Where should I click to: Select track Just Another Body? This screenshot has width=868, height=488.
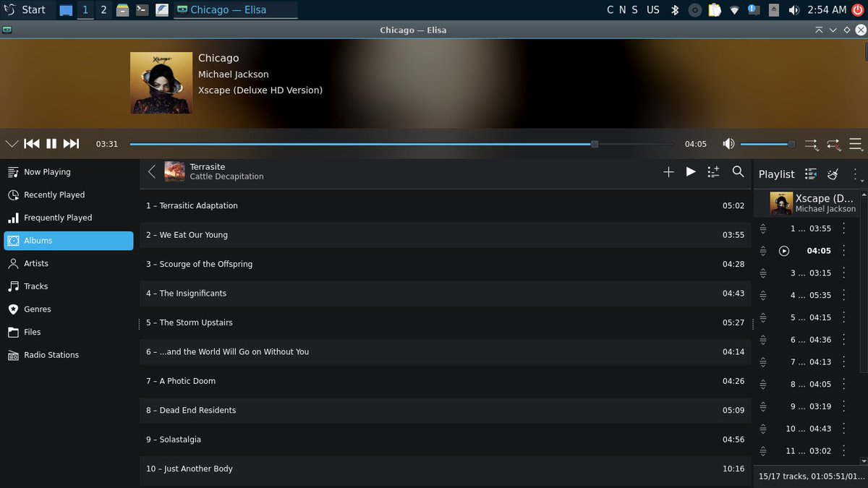click(x=445, y=468)
